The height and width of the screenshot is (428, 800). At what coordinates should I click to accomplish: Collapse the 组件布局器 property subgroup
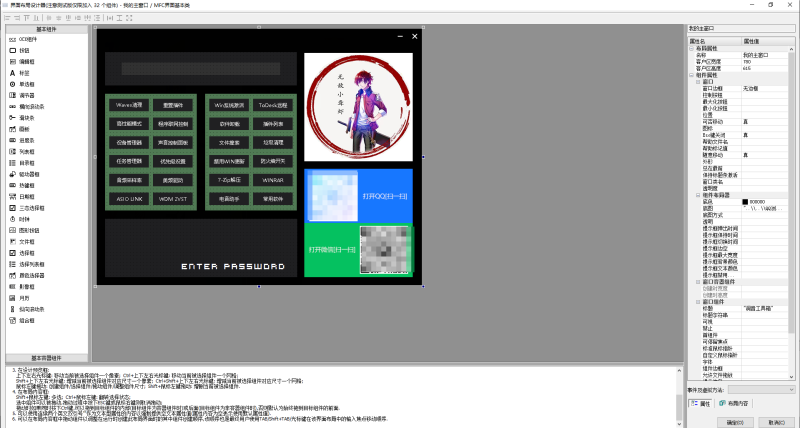click(698, 195)
